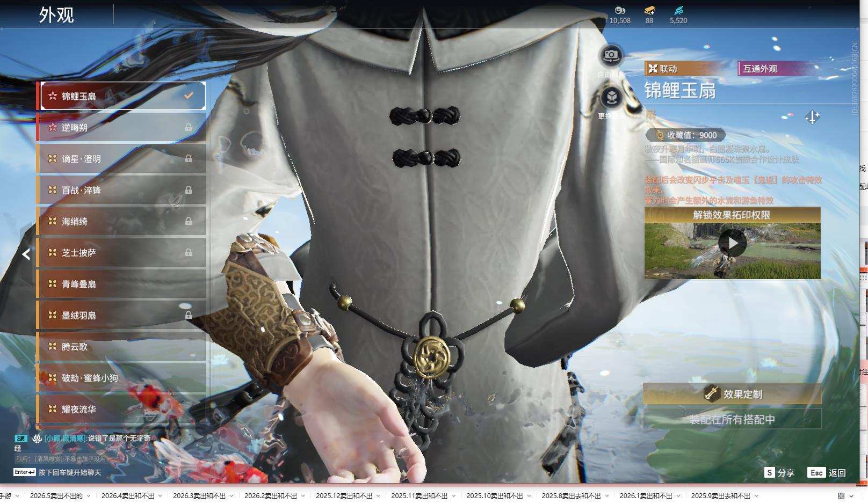
Task: Open the sheet list grid icon in the spreadsheet
Action: (841, 496)
